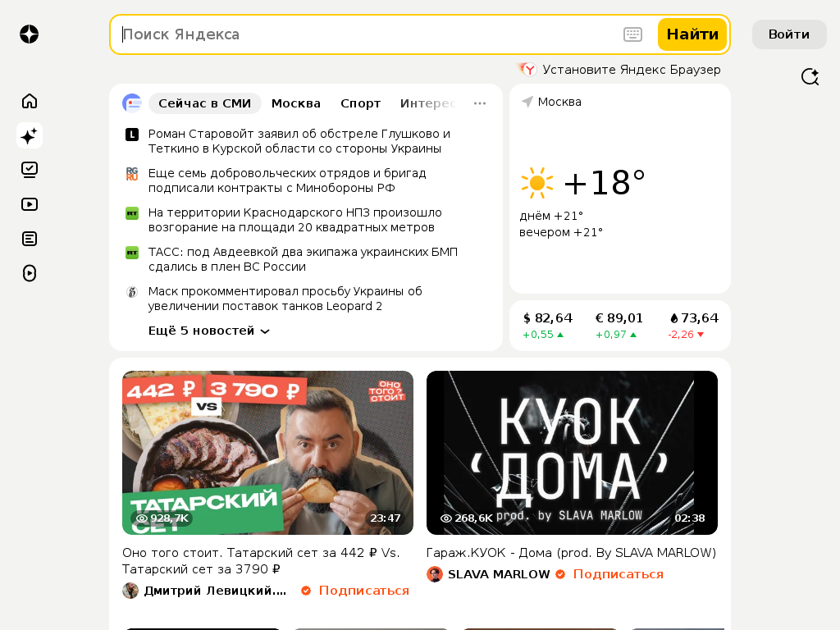Open the Home icon in sidebar
Viewport: 840px width, 630px height.
pyautogui.click(x=30, y=101)
